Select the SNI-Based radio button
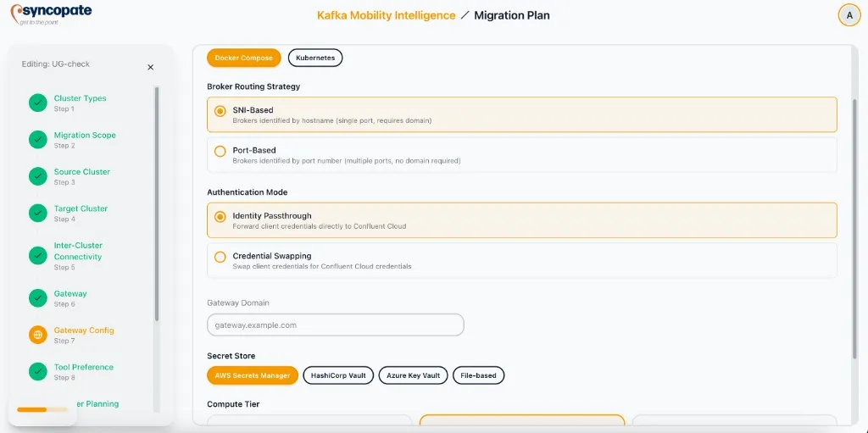This screenshot has width=868, height=433. pos(220,111)
